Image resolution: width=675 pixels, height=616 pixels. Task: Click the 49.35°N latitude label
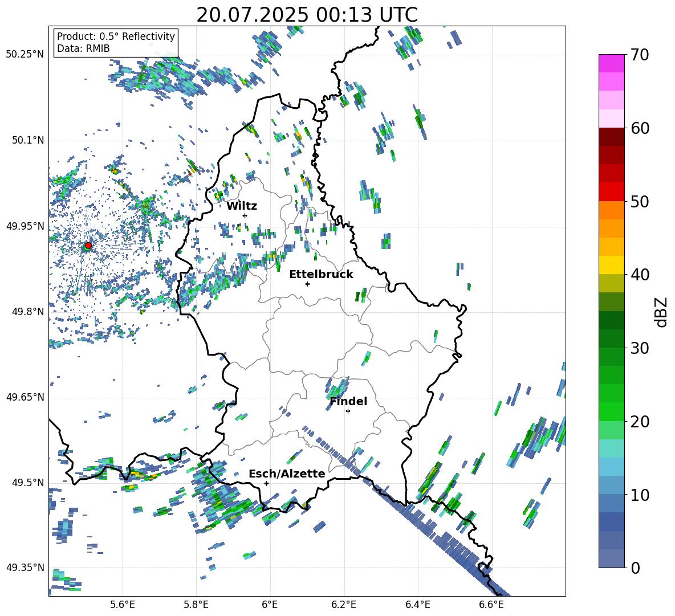(25, 568)
